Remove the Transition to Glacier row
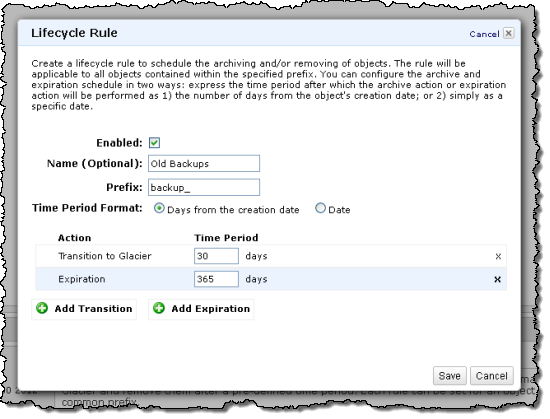 [498, 256]
